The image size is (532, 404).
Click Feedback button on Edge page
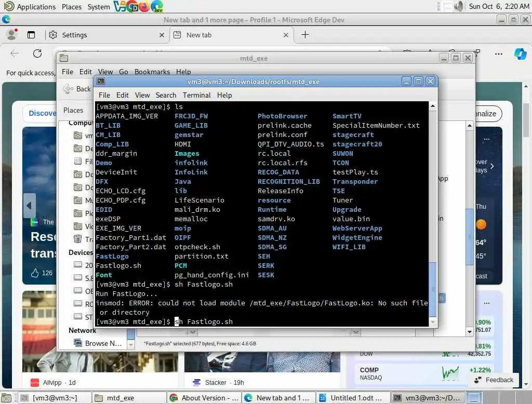(x=494, y=380)
